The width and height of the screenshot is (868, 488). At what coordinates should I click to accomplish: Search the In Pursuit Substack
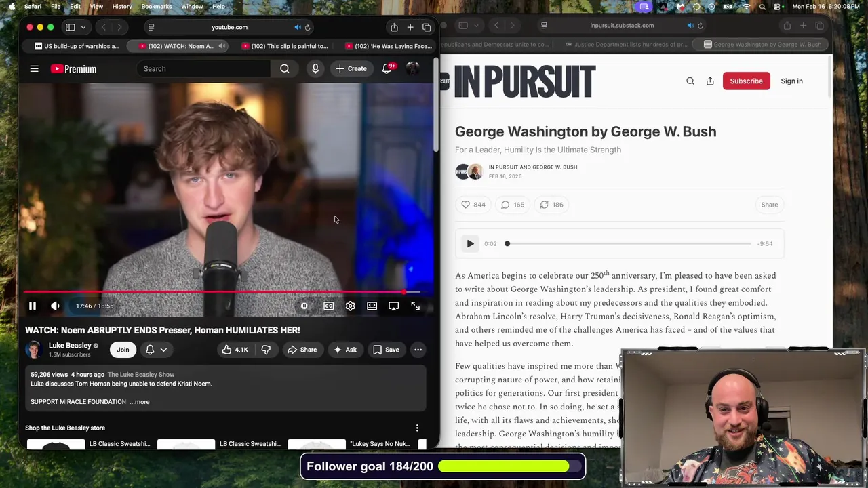point(690,81)
